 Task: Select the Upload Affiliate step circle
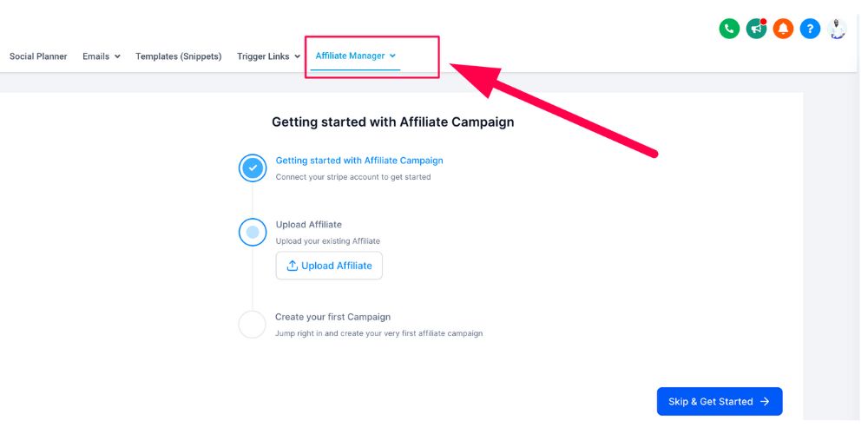coord(253,232)
